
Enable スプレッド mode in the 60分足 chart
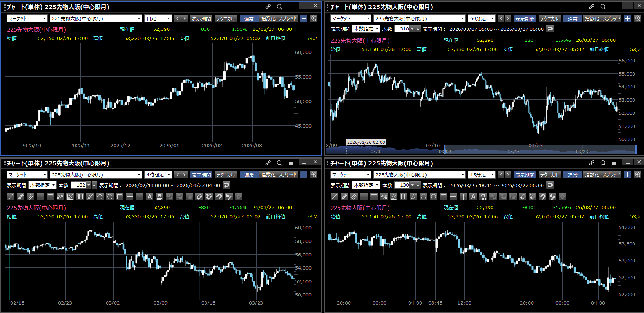pyautogui.click(x=611, y=18)
